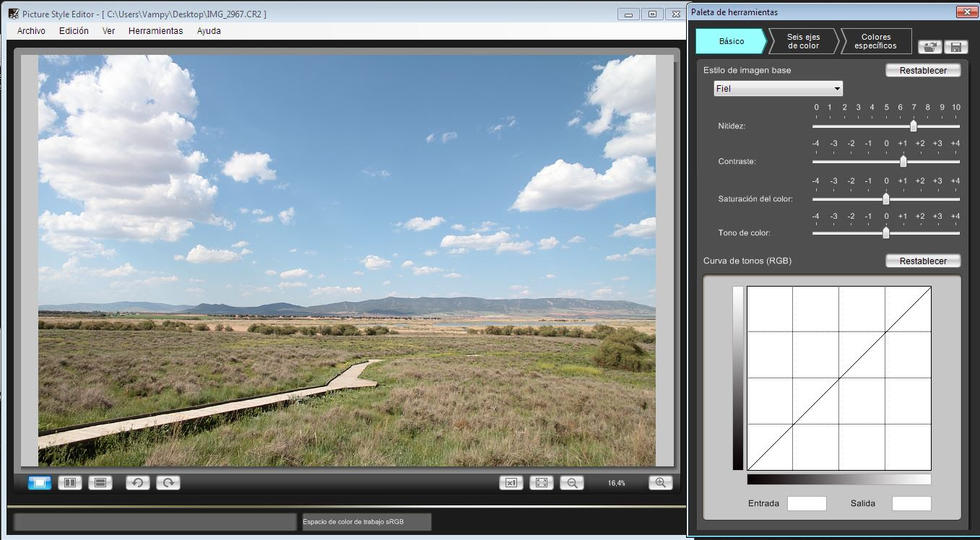Viewport: 980px width, 540px height.
Task: Click the Entrada input field
Action: 807,503
